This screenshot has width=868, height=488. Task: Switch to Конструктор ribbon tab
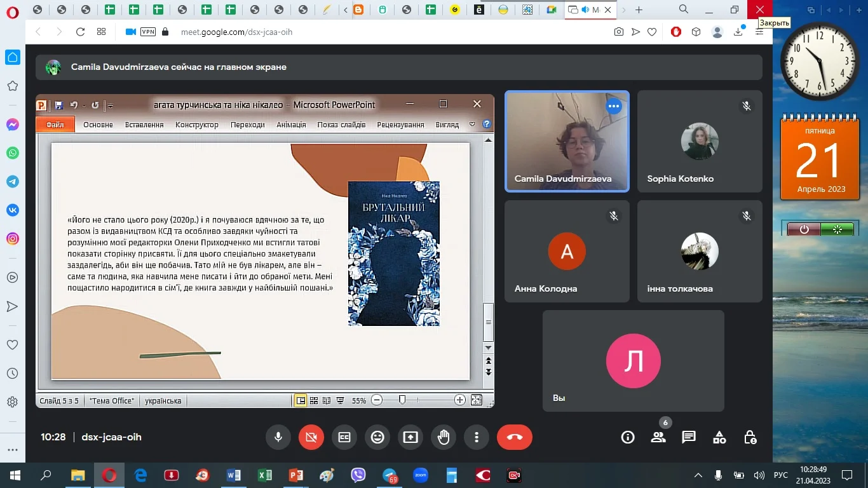(197, 125)
